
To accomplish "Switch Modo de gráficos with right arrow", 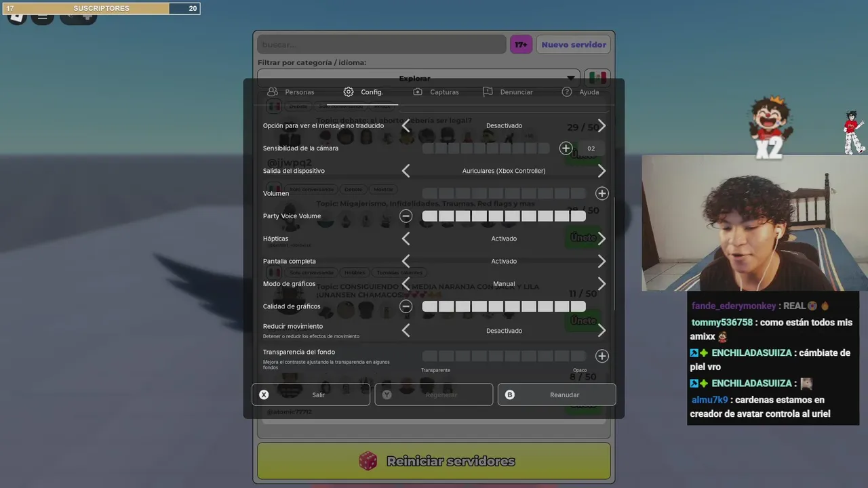I will (601, 283).
